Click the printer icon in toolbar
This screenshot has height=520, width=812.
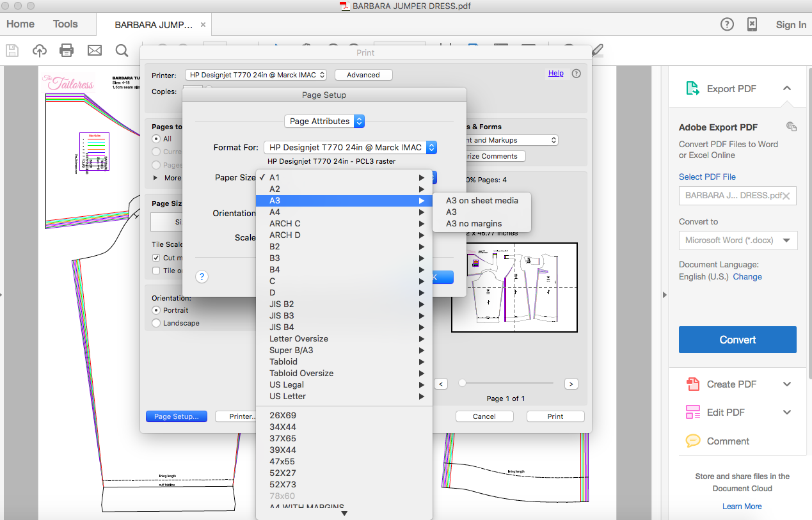pyautogui.click(x=67, y=50)
